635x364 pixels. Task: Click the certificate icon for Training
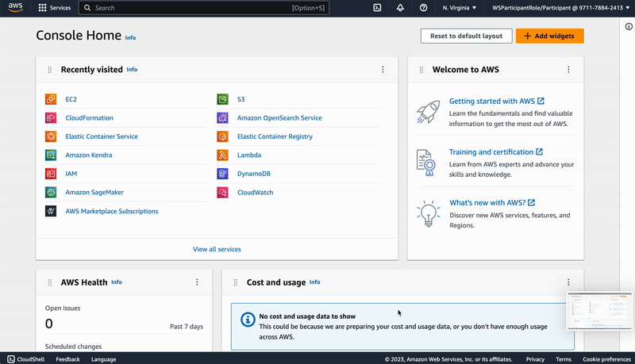pyautogui.click(x=425, y=163)
